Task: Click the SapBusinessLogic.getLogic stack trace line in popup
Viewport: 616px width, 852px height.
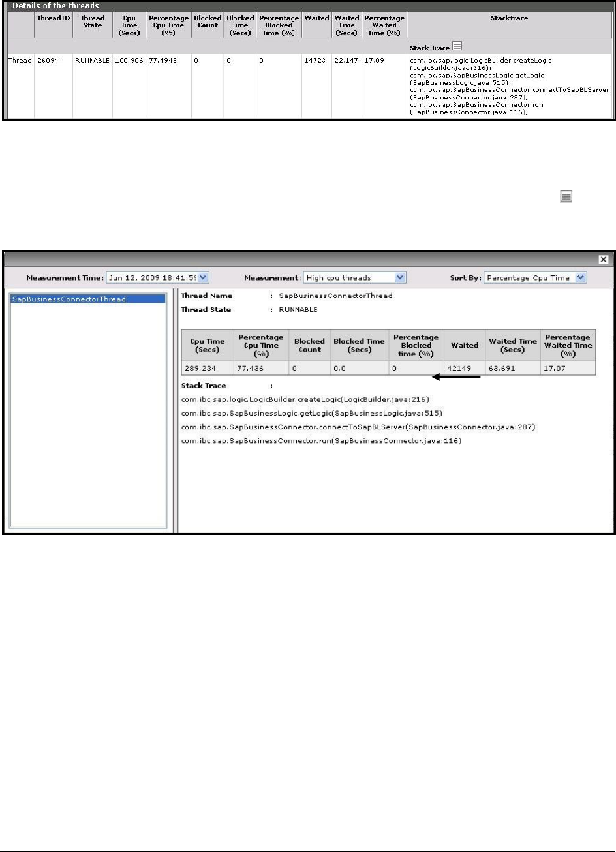Action: (312, 413)
